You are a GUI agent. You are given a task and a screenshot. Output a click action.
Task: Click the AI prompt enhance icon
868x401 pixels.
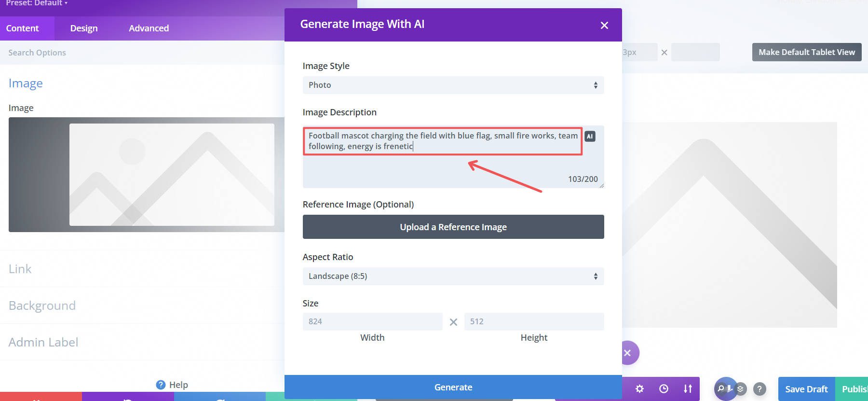coord(590,137)
